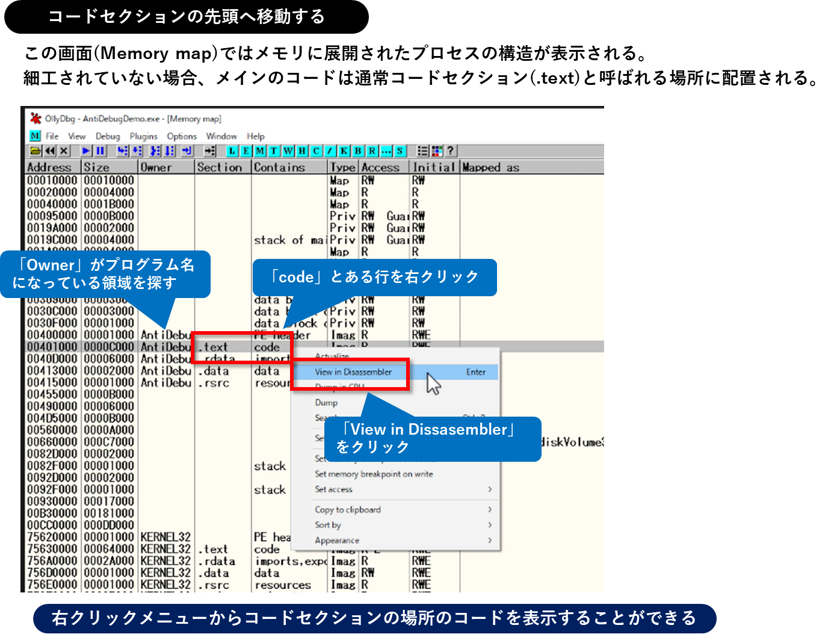Screen dimensions: 840x640
Task: Select the row at address 00401000
Action: pos(315,347)
